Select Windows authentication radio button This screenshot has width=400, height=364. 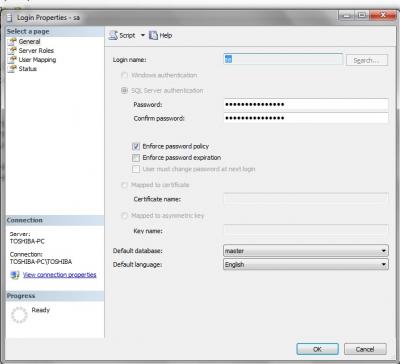coord(124,75)
